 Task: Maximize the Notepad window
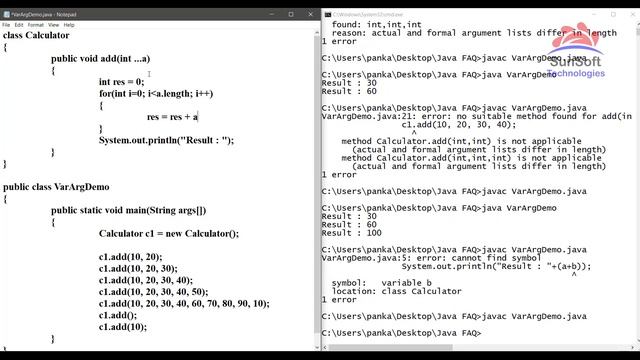tap(291, 14)
